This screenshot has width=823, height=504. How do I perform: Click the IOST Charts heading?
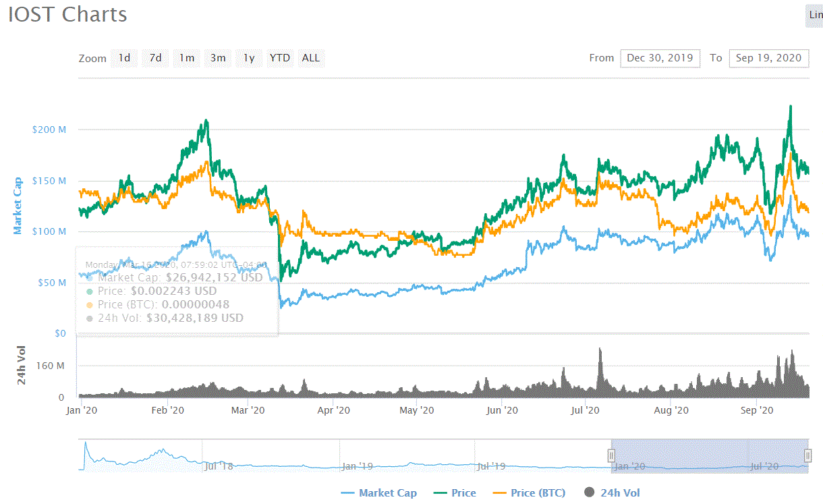tap(67, 14)
